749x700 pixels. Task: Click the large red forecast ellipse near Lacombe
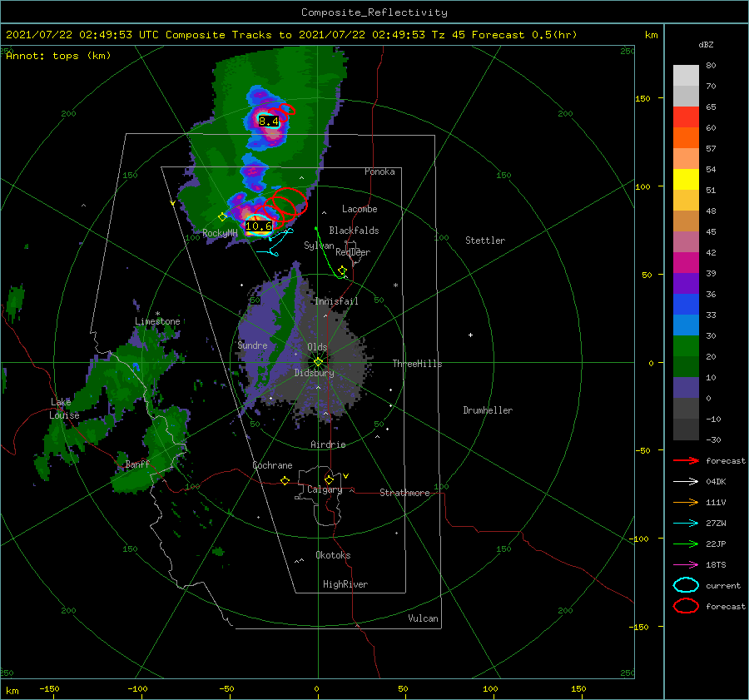(290, 201)
